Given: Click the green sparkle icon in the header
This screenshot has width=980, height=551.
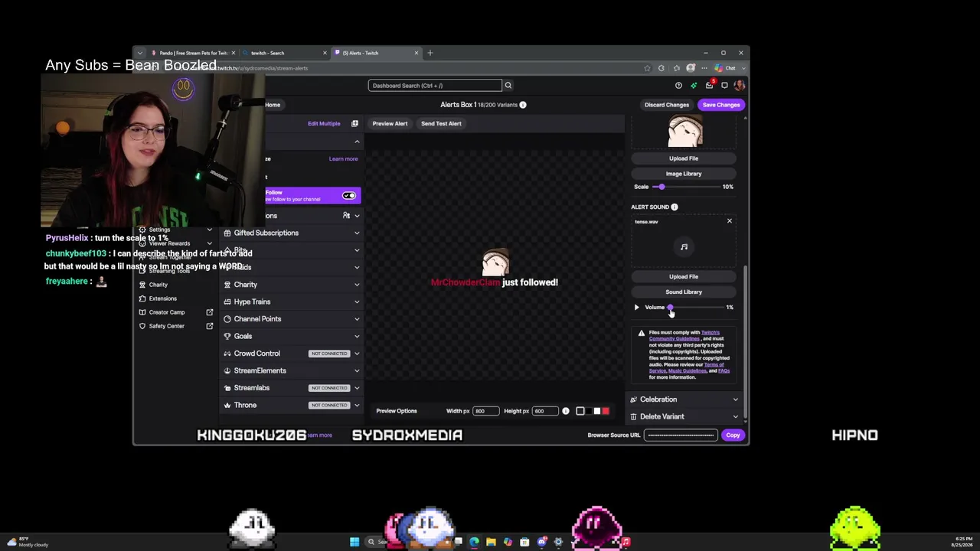Looking at the screenshot, I should (x=694, y=86).
